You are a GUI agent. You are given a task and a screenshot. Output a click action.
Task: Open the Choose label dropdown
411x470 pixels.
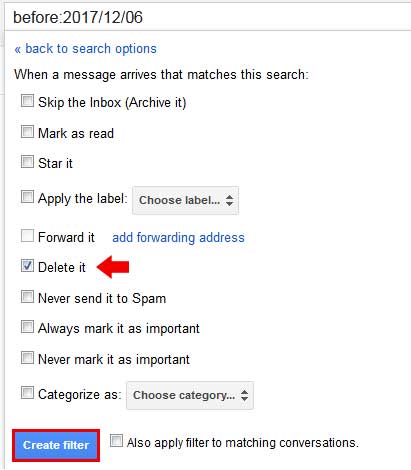coord(185,200)
